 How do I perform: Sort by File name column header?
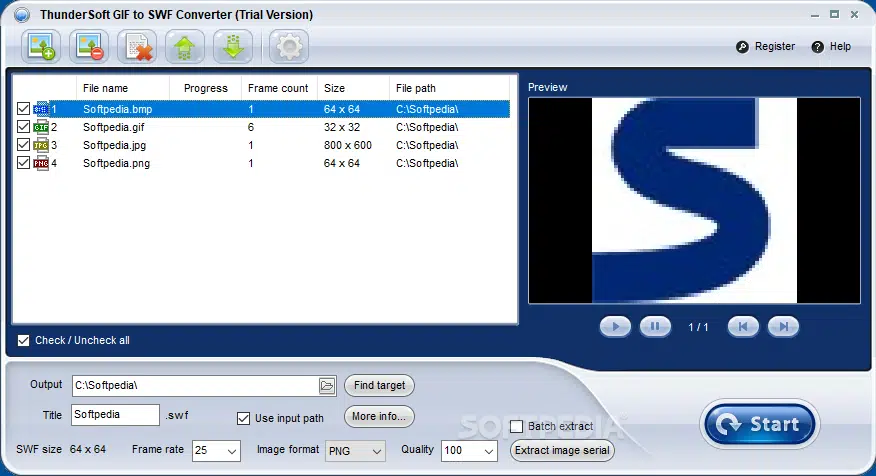pyautogui.click(x=122, y=88)
